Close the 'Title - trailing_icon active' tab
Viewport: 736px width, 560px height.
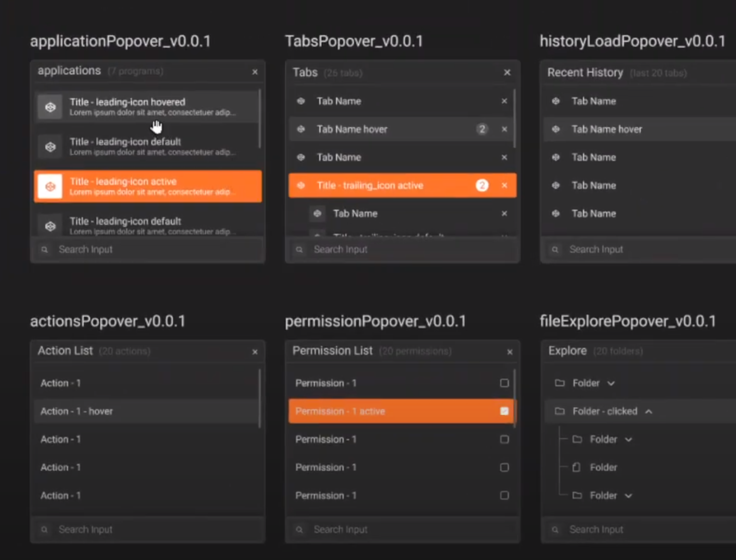[504, 186]
